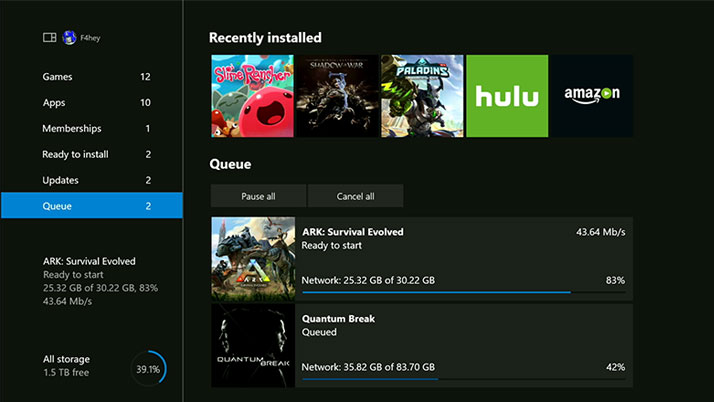Open the Slime Rancher game tile
714x402 pixels.
coord(252,96)
